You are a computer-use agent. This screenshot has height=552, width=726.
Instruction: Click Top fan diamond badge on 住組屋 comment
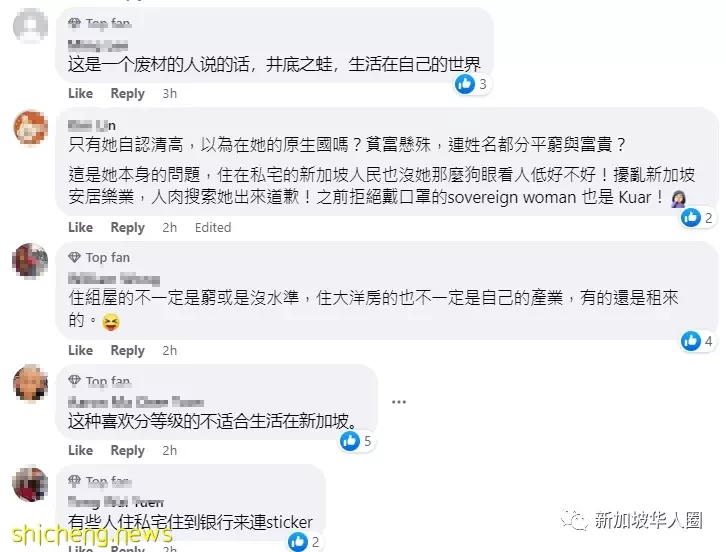pos(99,257)
